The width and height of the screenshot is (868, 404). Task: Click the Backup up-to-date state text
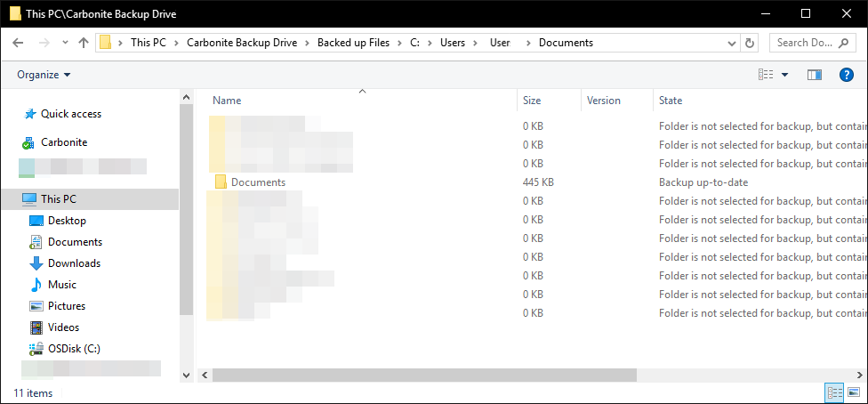click(x=703, y=182)
